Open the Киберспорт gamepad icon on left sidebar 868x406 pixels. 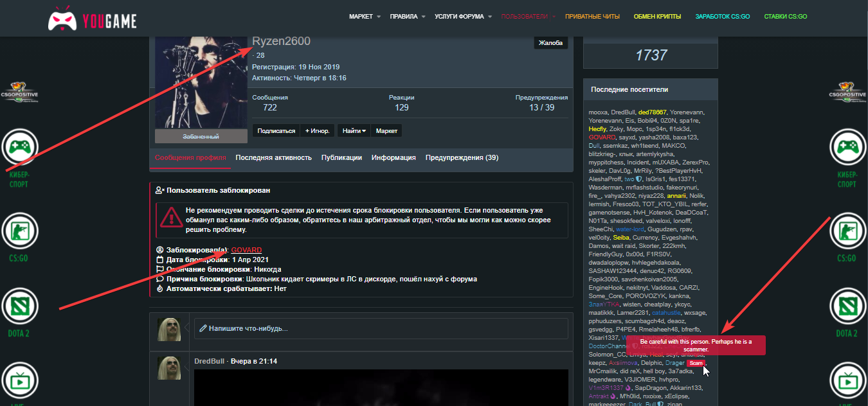pyautogui.click(x=20, y=146)
